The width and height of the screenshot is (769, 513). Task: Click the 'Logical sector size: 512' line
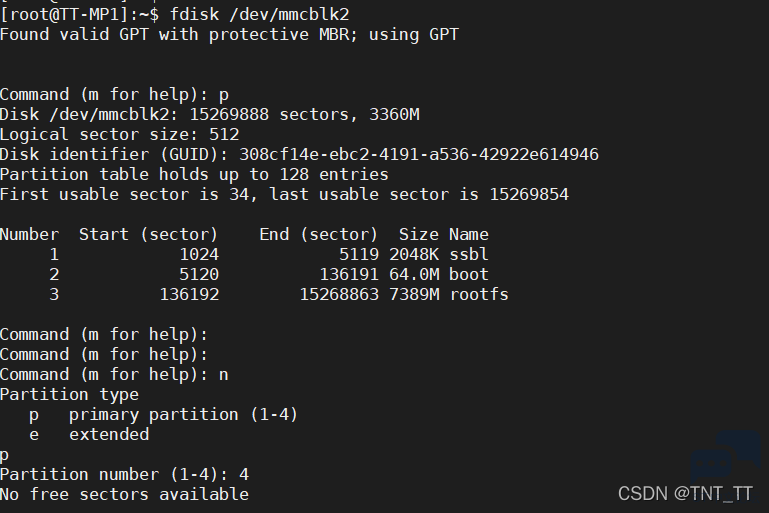120,135
